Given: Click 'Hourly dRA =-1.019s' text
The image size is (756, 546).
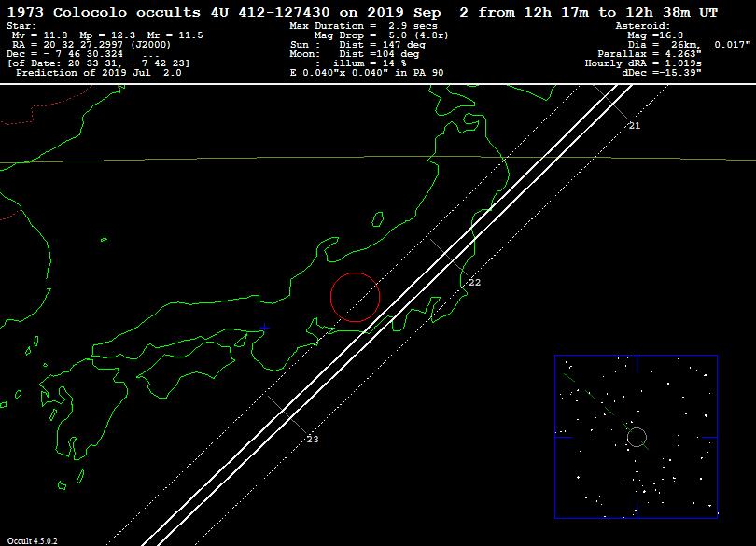Looking at the screenshot, I should (x=643, y=63).
